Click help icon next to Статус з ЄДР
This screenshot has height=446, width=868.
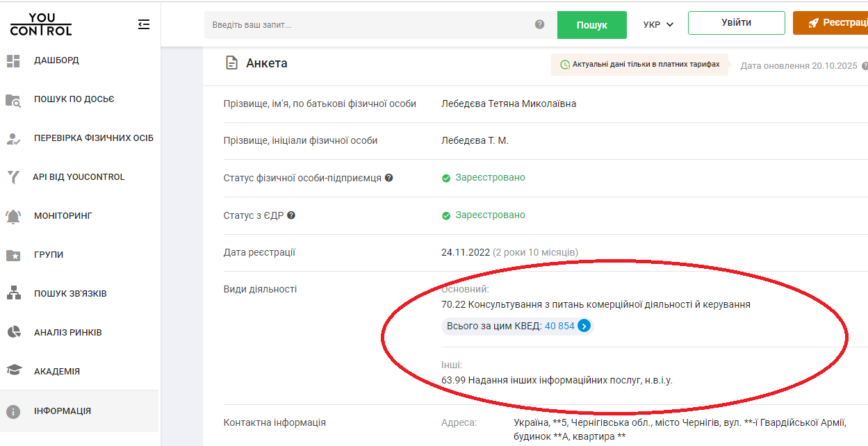pos(291,215)
